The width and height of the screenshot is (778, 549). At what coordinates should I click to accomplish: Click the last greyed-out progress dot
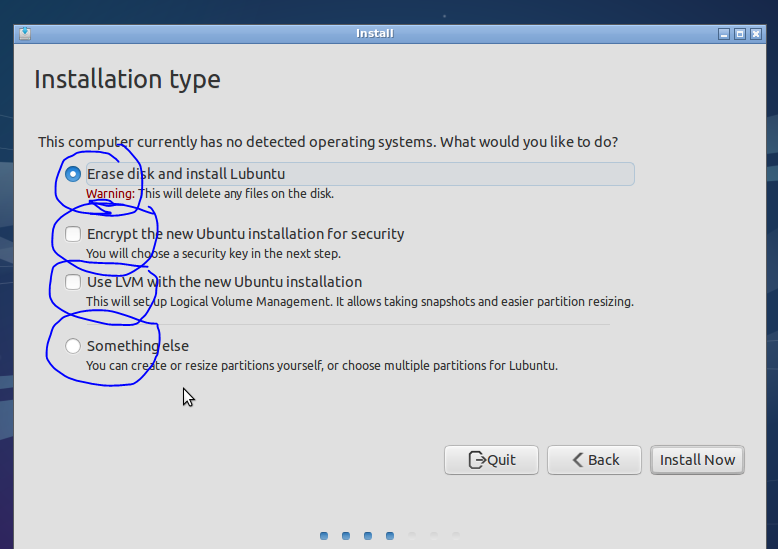coord(456,536)
